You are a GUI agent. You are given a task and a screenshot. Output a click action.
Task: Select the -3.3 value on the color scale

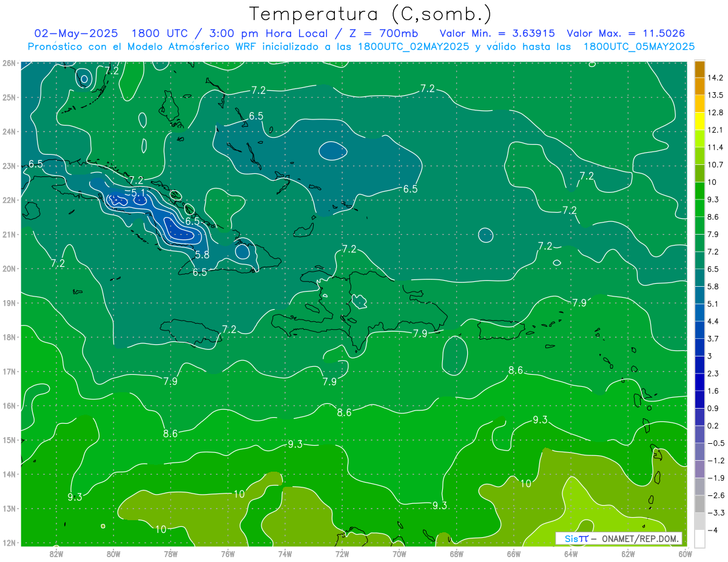(x=716, y=513)
